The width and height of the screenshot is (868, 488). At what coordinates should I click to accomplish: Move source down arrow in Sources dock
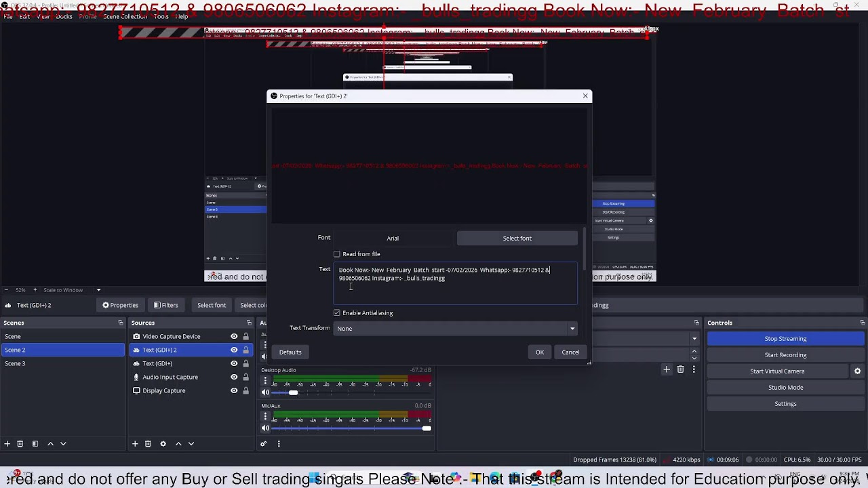[x=191, y=444]
